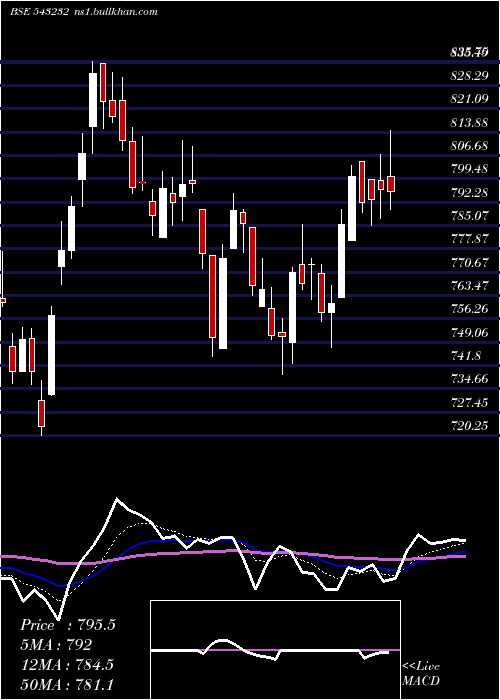Click inside the Live MACD mini chart
The width and height of the screenshot is (500, 700).
pos(275,650)
